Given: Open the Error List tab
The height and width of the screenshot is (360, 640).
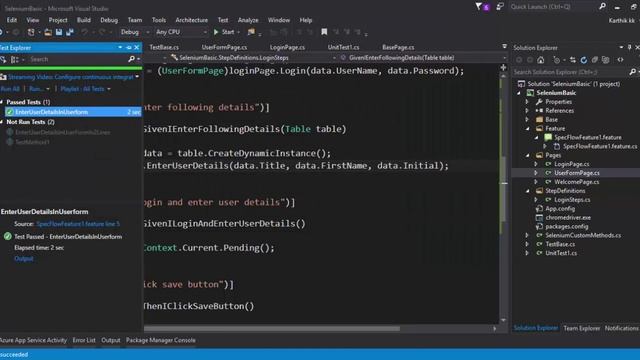Looking at the screenshot, I should click(x=84, y=340).
